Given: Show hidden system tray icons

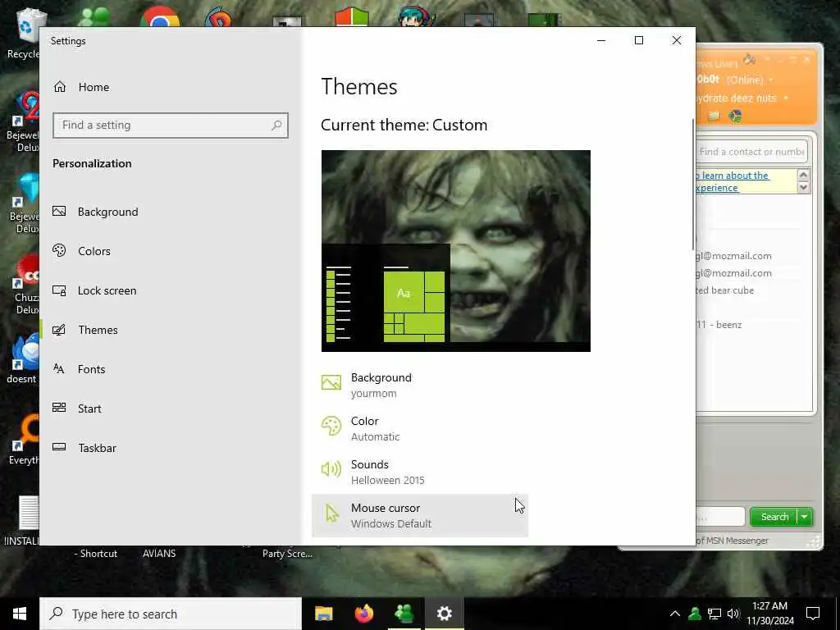Looking at the screenshot, I should (675, 614).
